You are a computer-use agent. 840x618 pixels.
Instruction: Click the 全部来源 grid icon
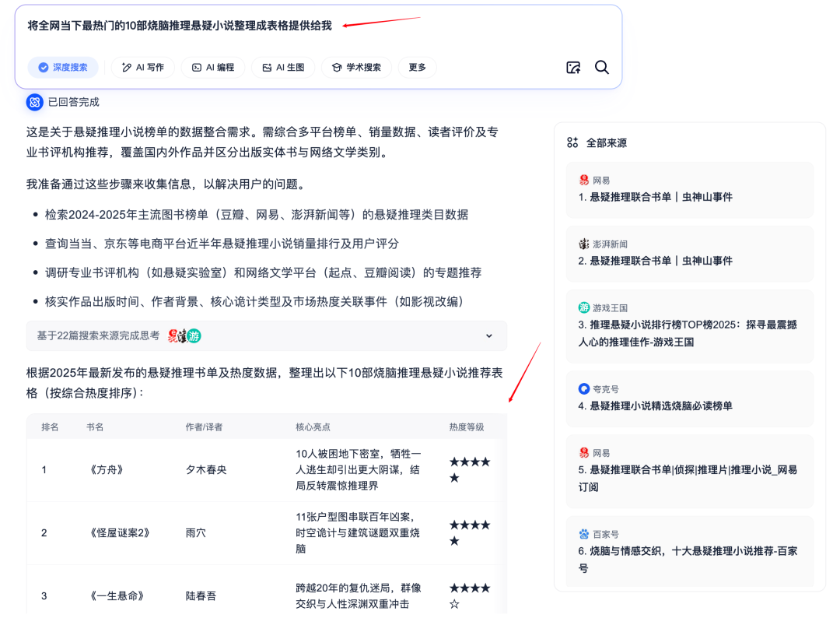point(572,142)
